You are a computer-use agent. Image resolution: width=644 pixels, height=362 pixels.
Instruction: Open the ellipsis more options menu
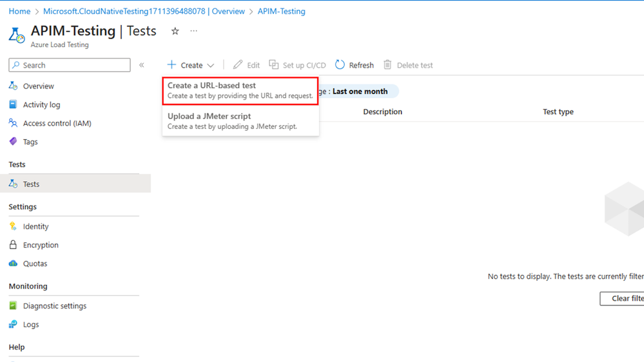tap(194, 31)
